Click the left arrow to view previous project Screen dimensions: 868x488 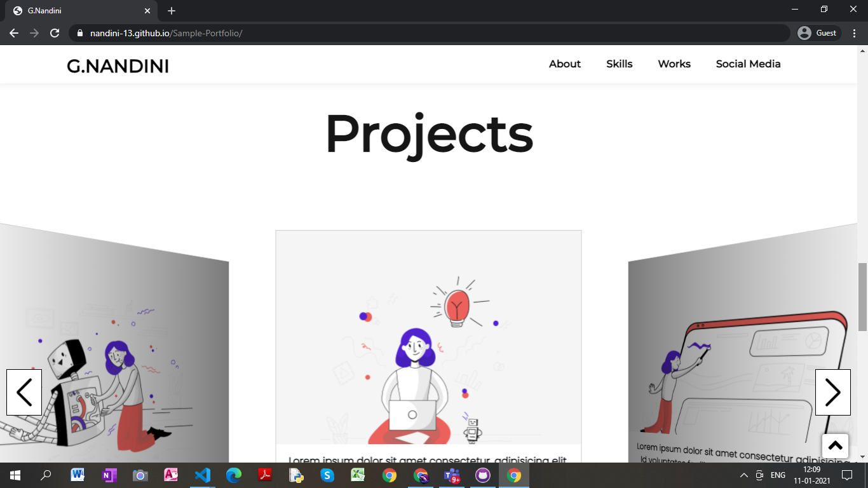tap(24, 392)
